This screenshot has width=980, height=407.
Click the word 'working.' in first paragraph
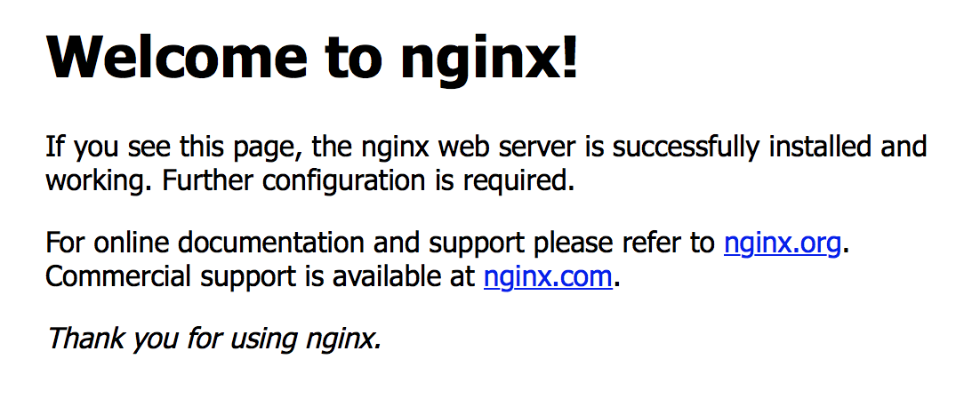click(100, 181)
